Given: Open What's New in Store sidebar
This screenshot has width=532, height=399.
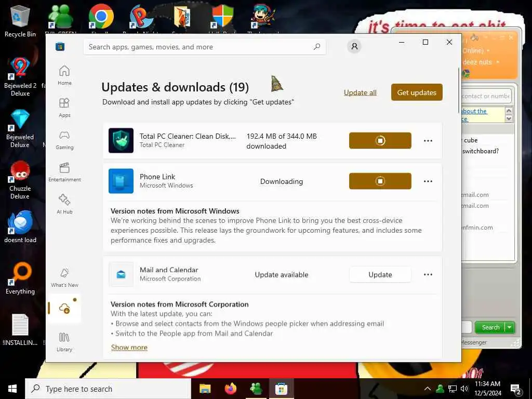Looking at the screenshot, I should pyautogui.click(x=64, y=277).
